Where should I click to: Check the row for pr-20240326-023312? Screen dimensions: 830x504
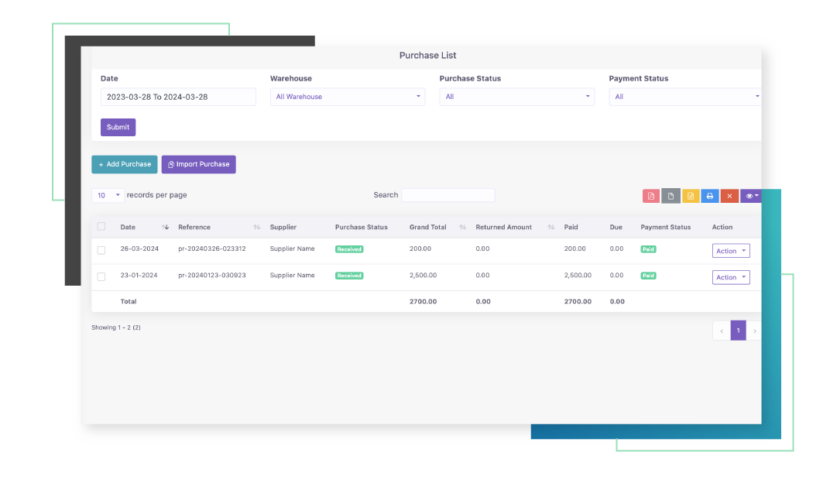pos(101,250)
